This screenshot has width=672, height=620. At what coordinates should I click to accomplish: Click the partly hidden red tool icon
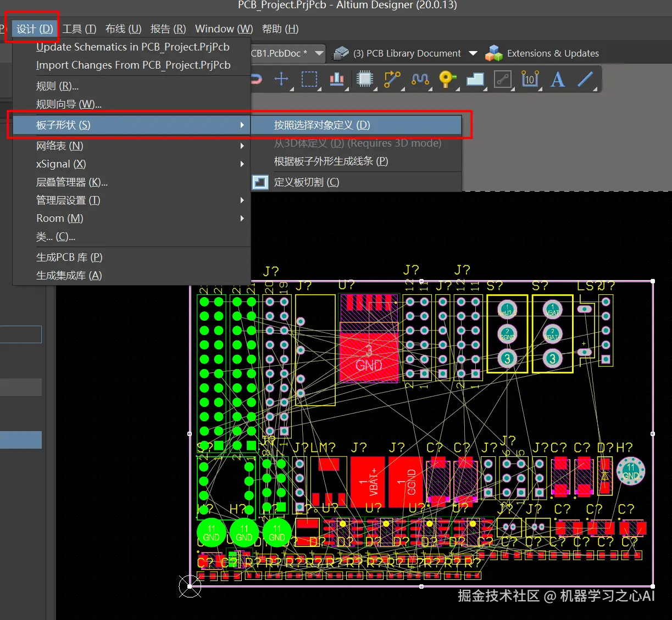(x=256, y=79)
